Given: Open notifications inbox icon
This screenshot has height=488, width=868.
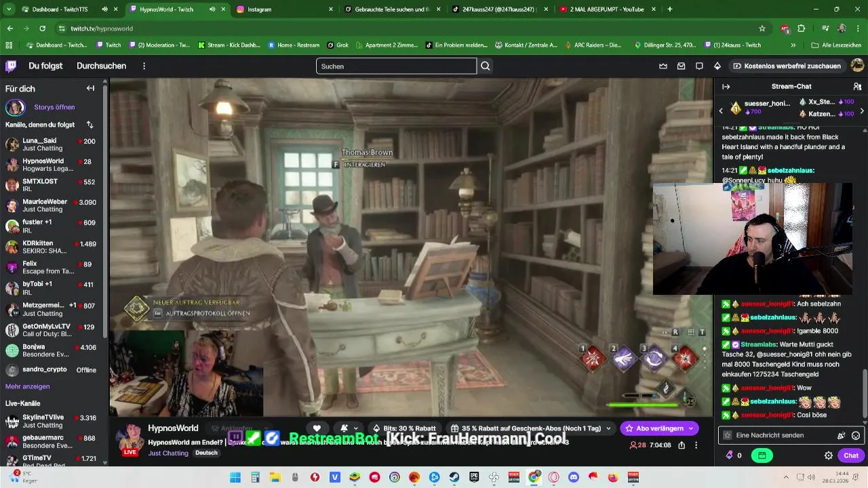Looking at the screenshot, I should (x=682, y=66).
